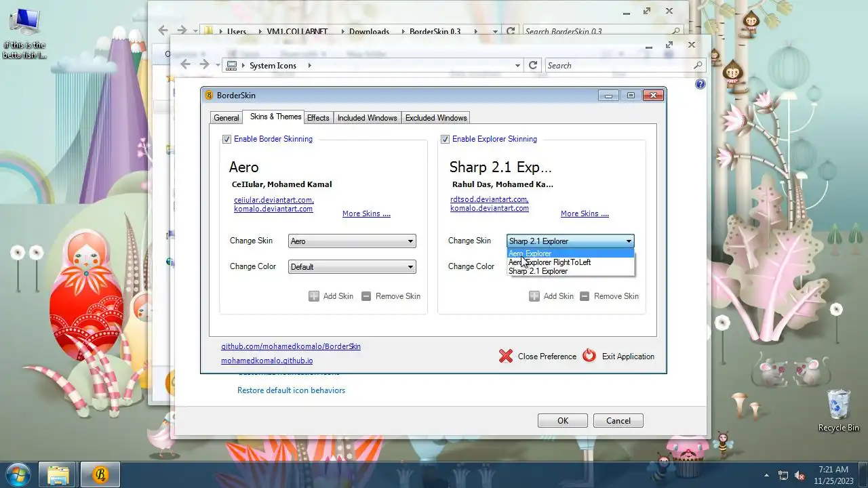The height and width of the screenshot is (488, 868).
Task: Click Refresh icon in System Icons window
Action: point(533,65)
